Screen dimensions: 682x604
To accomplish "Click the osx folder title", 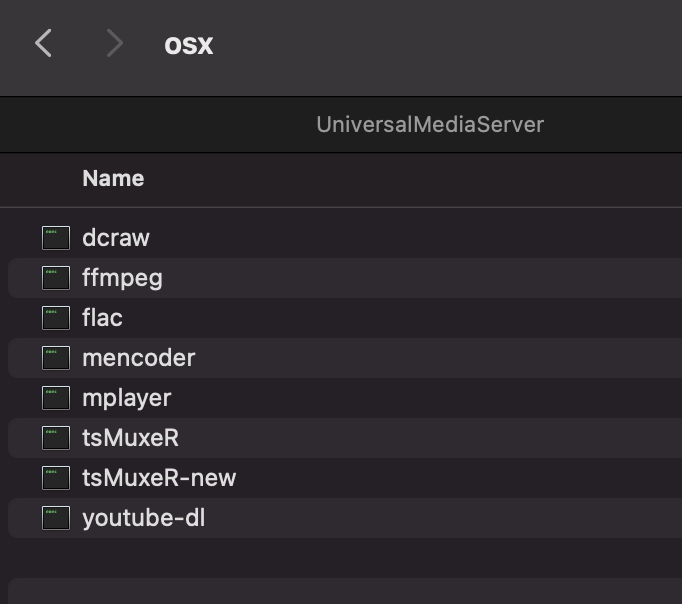I will click(189, 45).
